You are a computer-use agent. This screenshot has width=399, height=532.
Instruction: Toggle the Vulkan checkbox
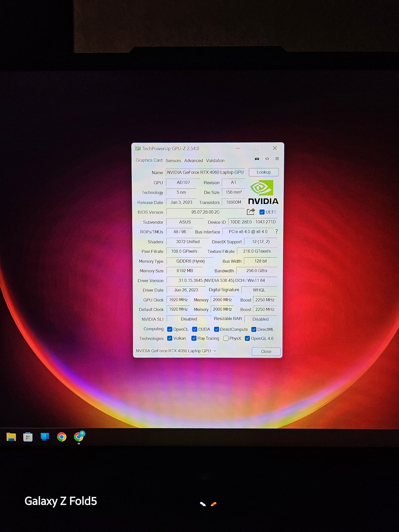pos(170,338)
